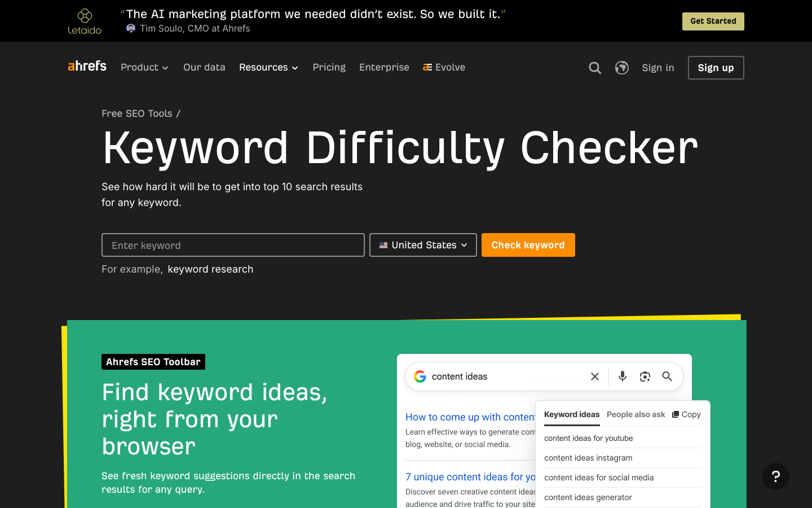The height and width of the screenshot is (508, 812).
Task: Click 'Tim Soulo, CMO at Ahrefs' text
Action: [195, 28]
